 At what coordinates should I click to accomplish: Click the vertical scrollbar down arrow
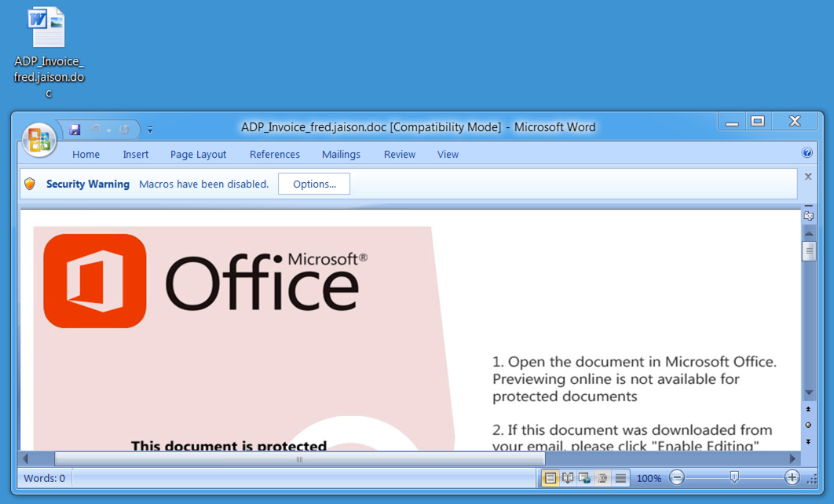[809, 393]
